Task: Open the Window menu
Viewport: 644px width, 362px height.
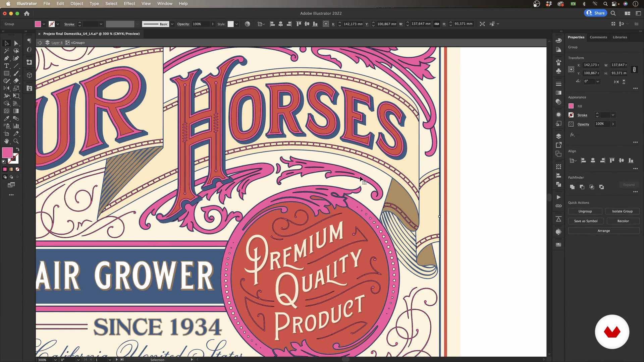Action: click(x=165, y=4)
